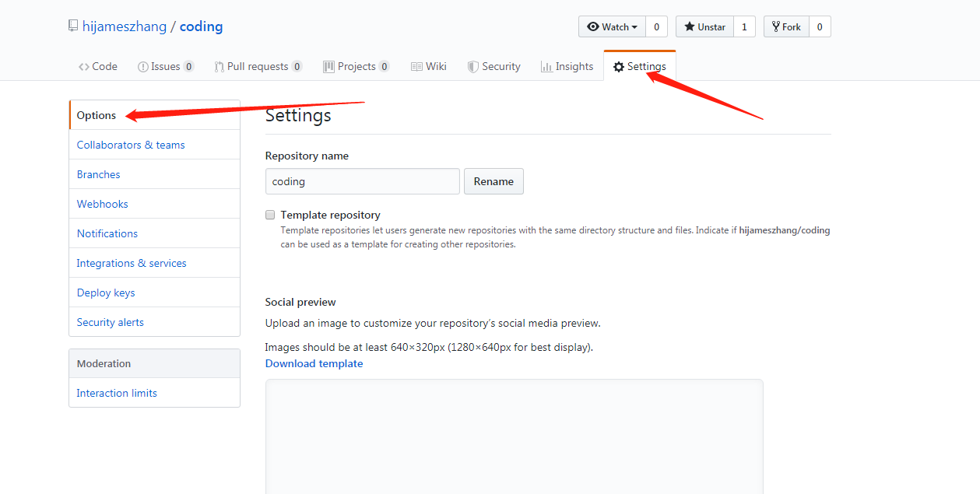Open the coding repository link
Image resolution: width=980 pixels, height=494 pixels.
coord(202,26)
